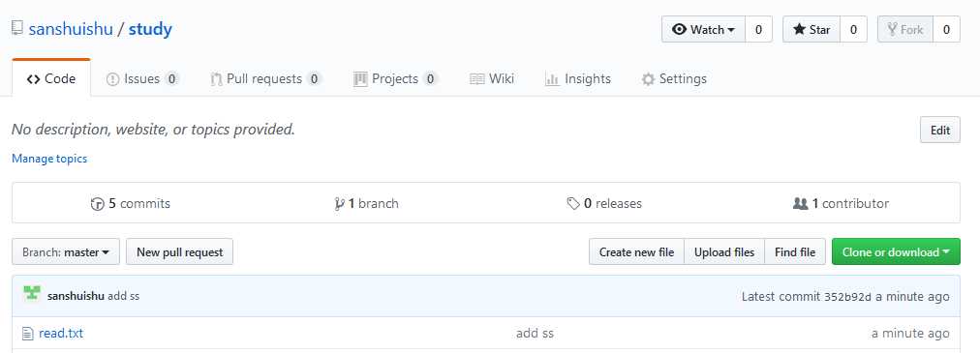Expand the Clone or download menu
Viewport: 980px width, 353px height.
tap(896, 252)
